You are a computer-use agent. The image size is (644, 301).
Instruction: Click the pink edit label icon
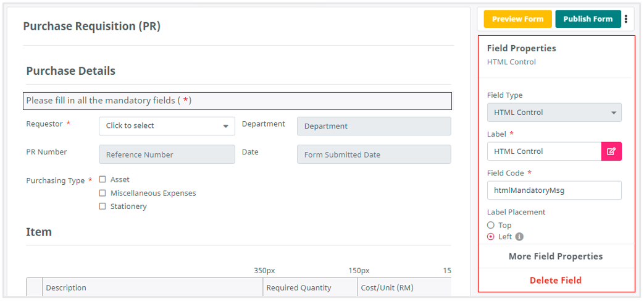click(611, 151)
